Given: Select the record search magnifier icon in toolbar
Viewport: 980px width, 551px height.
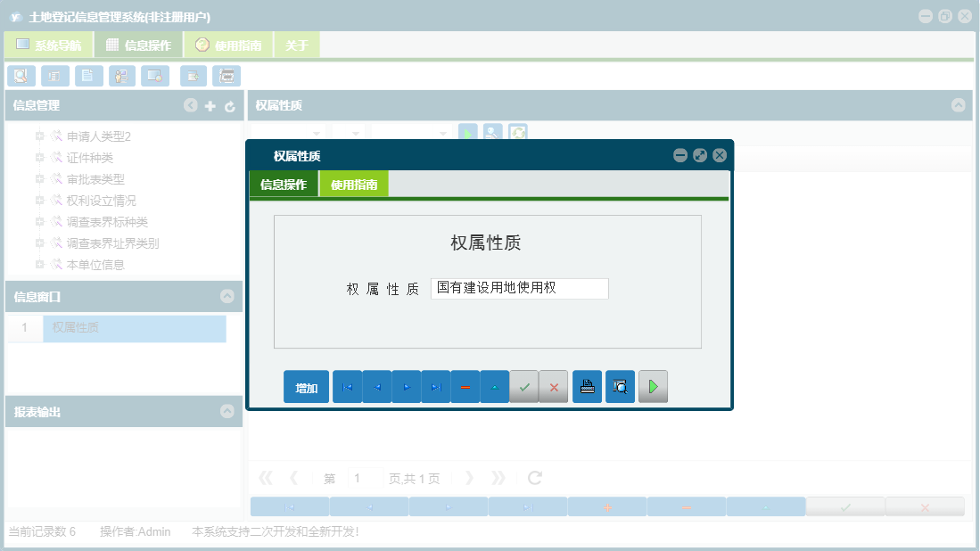Looking at the screenshot, I should (x=21, y=76).
